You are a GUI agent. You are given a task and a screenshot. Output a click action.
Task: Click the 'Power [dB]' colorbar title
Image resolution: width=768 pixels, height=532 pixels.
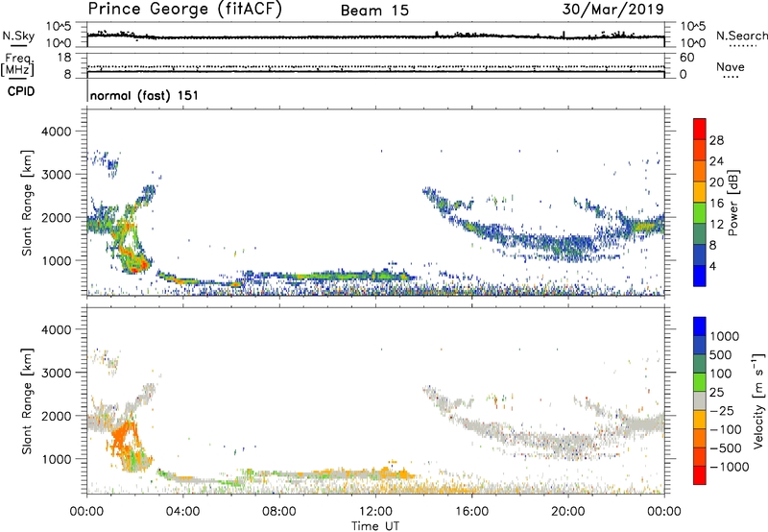click(x=732, y=203)
